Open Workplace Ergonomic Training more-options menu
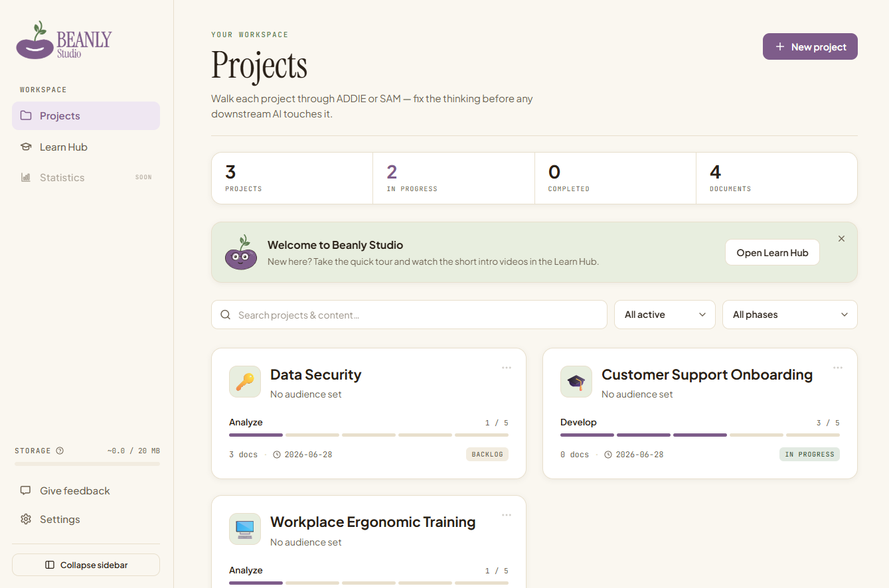 507,515
